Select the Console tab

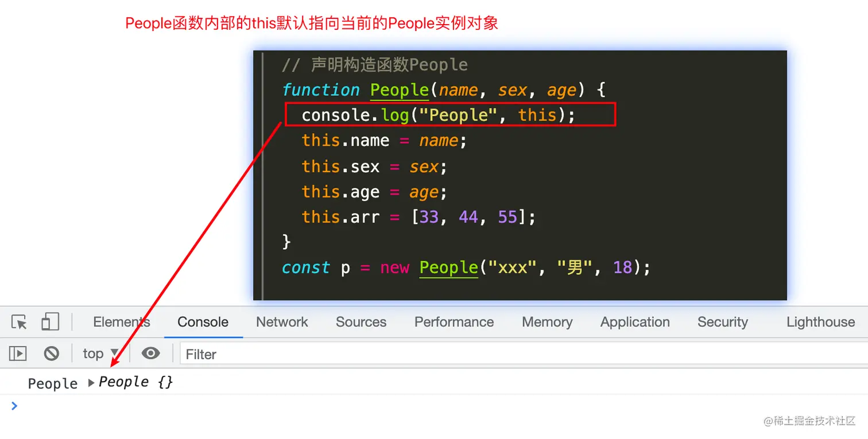[203, 322]
